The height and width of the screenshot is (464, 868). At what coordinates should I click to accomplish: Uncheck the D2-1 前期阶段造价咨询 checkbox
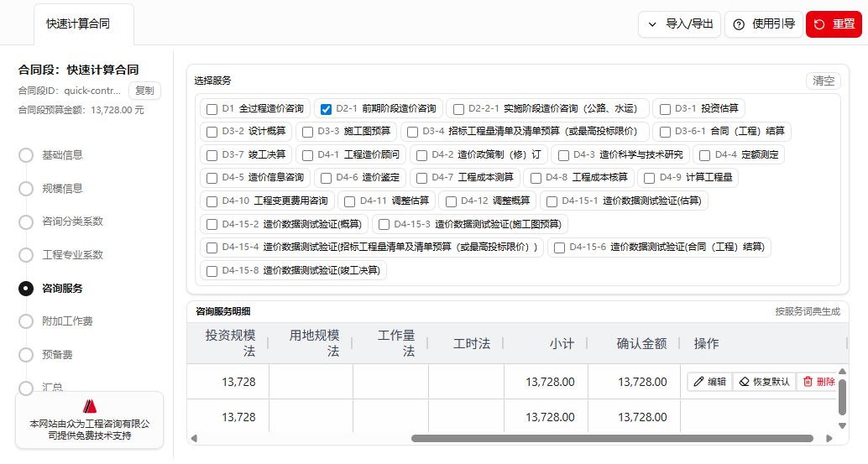(327, 109)
